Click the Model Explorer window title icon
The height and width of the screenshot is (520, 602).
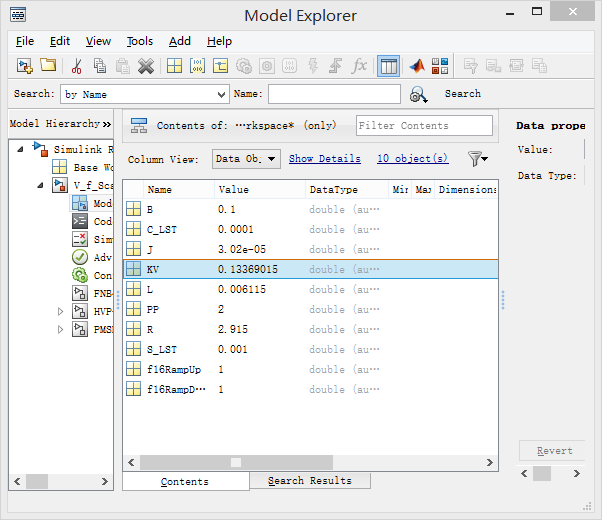click(x=18, y=15)
